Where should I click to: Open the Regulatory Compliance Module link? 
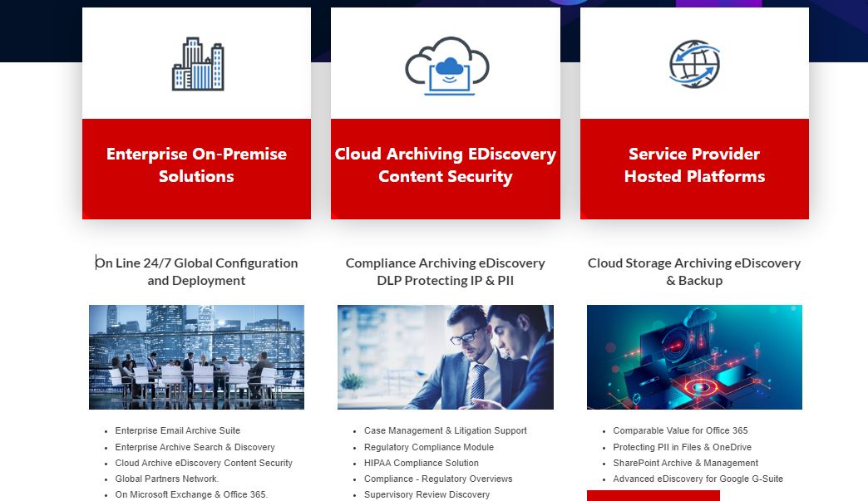point(429,447)
